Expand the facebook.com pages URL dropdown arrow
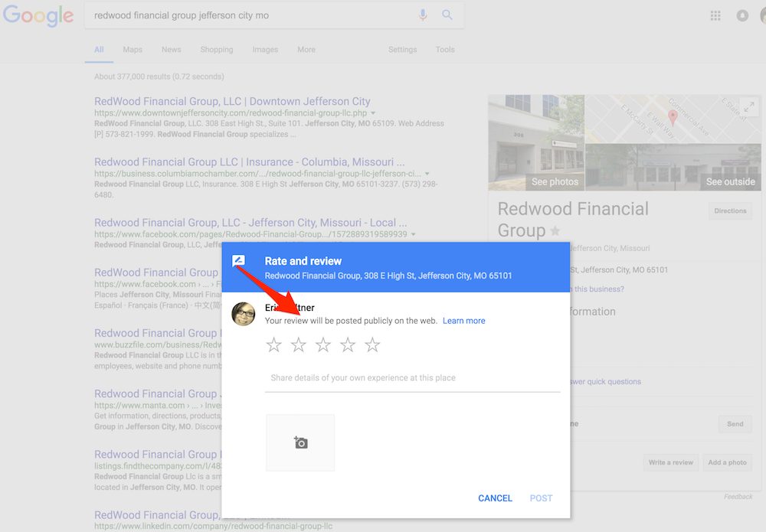 (x=414, y=234)
